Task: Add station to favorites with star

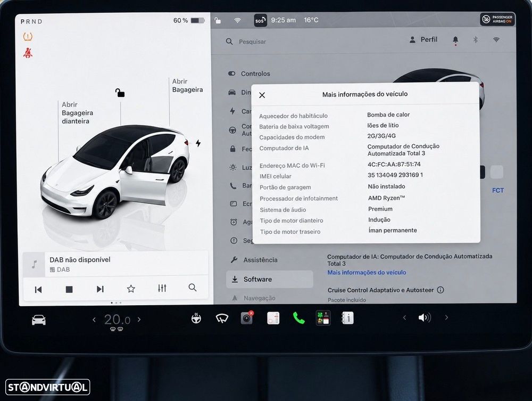Action: point(131,289)
